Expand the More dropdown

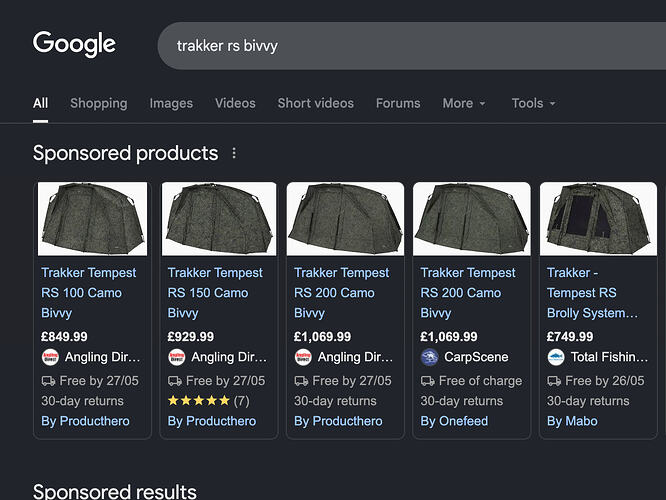[x=464, y=103]
